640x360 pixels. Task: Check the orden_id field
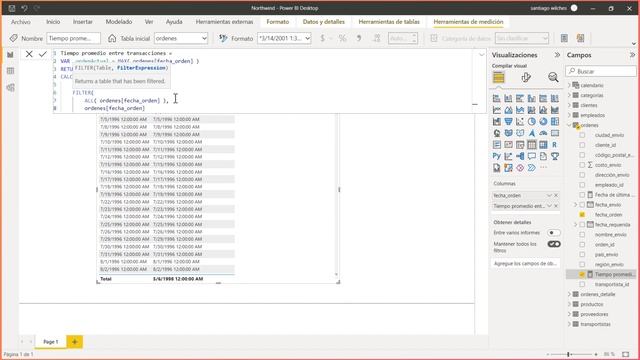pos(582,244)
